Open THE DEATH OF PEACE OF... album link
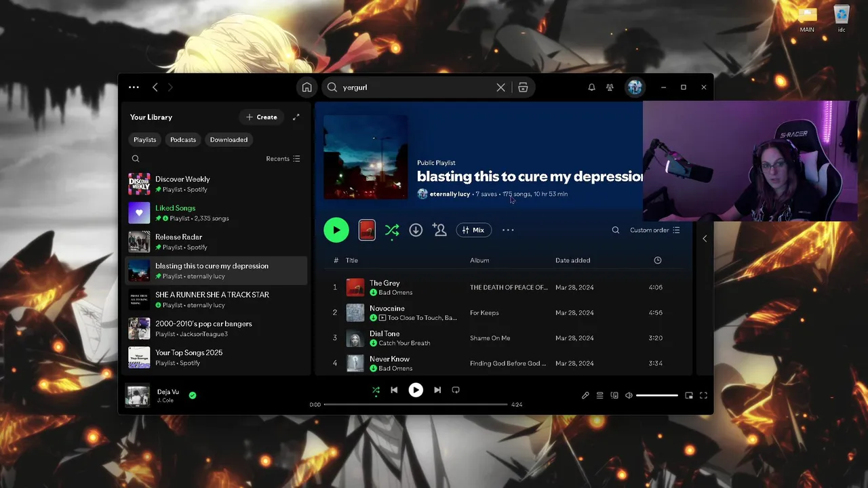The width and height of the screenshot is (868, 488). (509, 287)
